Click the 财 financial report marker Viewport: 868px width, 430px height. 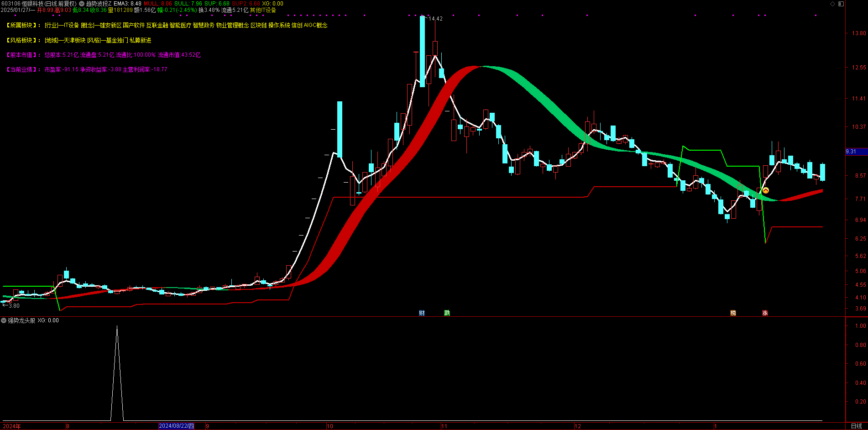tap(422, 313)
